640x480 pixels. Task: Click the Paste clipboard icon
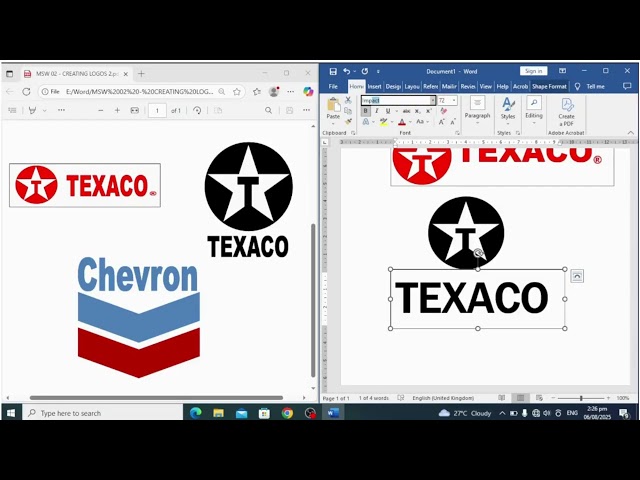(x=333, y=105)
